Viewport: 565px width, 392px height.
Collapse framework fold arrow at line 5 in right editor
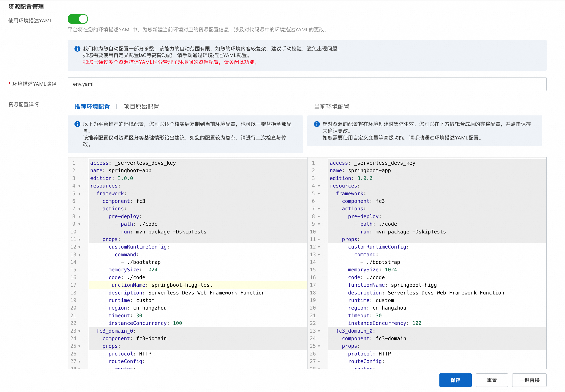tap(319, 194)
